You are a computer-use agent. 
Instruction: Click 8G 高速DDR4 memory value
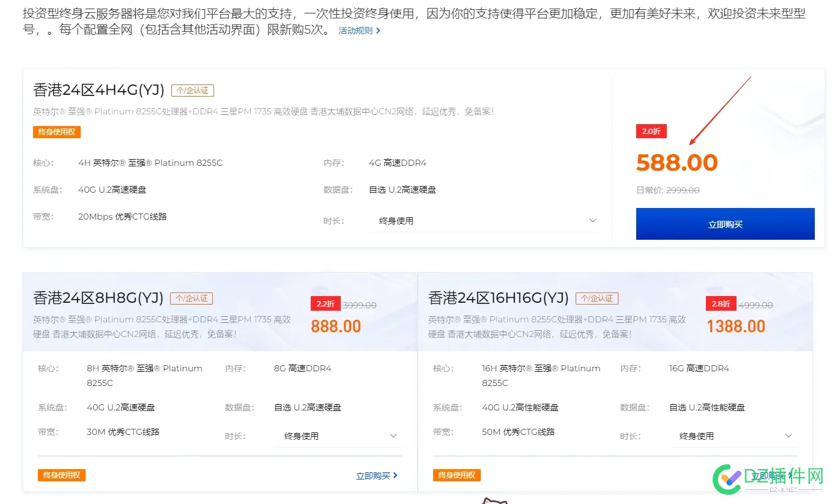click(303, 368)
